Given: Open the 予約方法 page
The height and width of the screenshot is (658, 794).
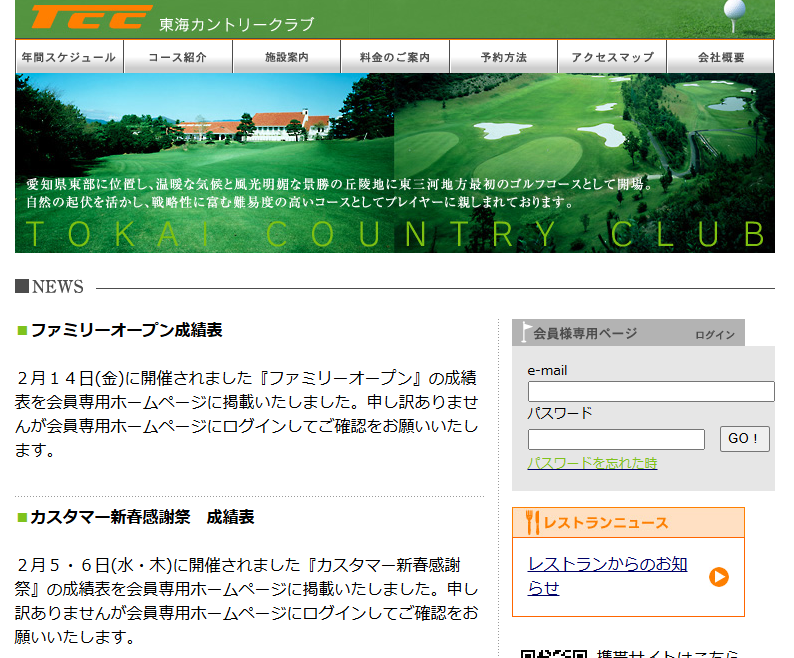Looking at the screenshot, I should tap(503, 57).
